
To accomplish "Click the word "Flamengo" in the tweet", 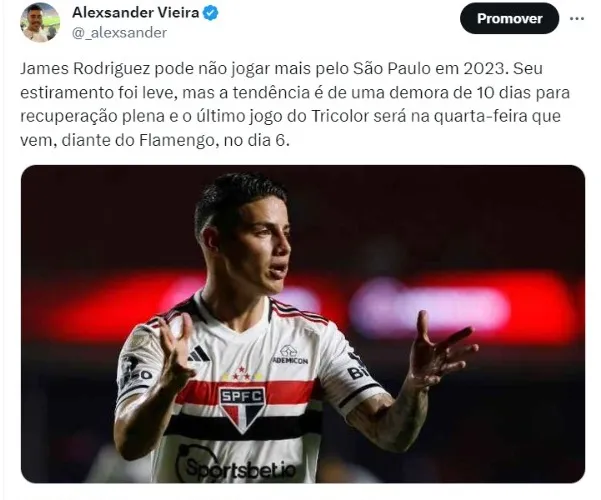I will tap(177, 140).
